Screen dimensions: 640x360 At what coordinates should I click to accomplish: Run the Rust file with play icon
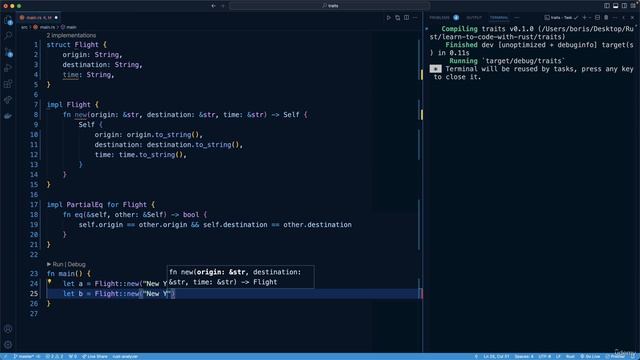pyautogui.click(x=389, y=18)
